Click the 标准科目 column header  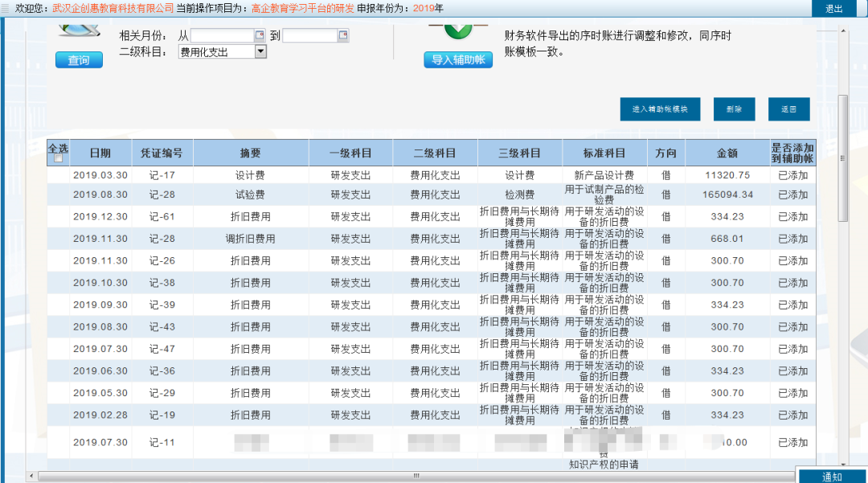[604, 153]
